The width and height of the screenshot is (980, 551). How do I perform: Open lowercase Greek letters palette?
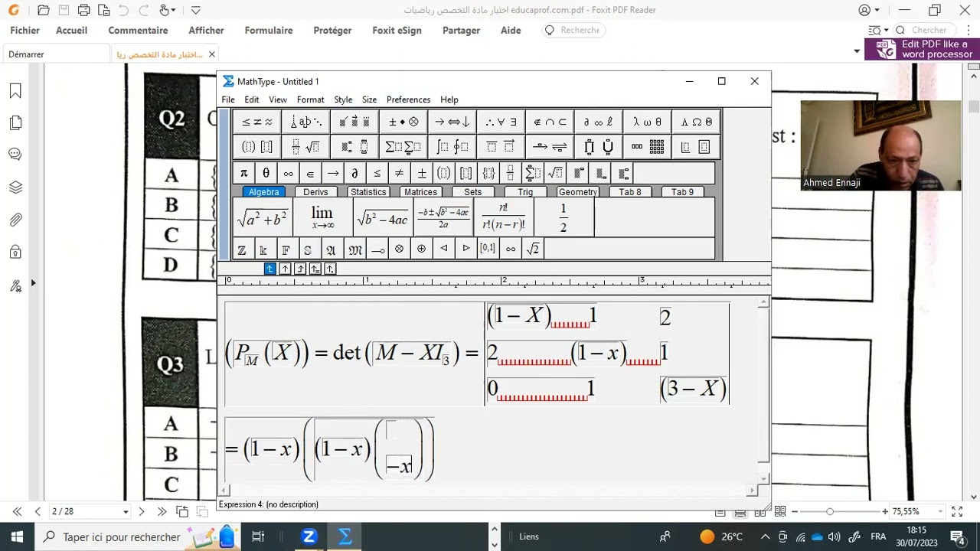point(648,122)
